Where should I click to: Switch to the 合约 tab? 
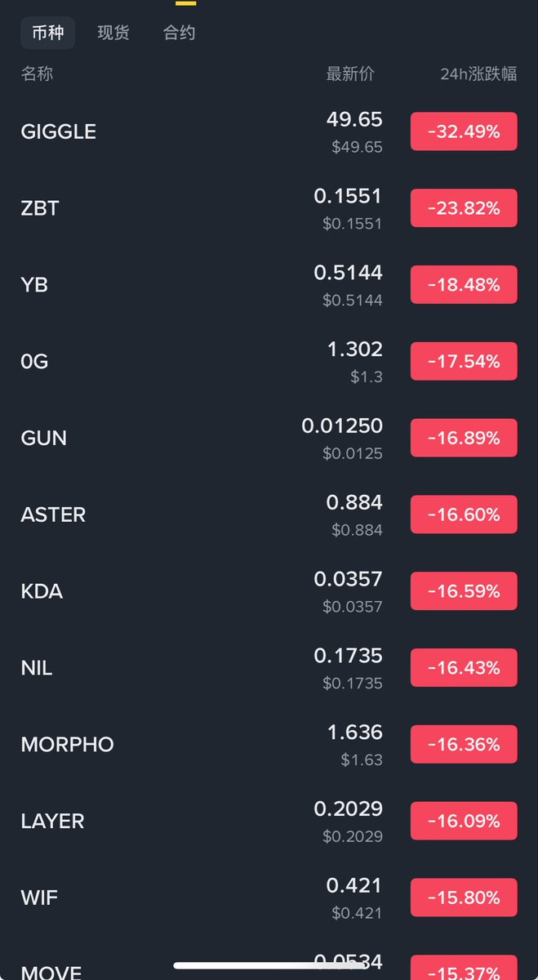tap(179, 33)
